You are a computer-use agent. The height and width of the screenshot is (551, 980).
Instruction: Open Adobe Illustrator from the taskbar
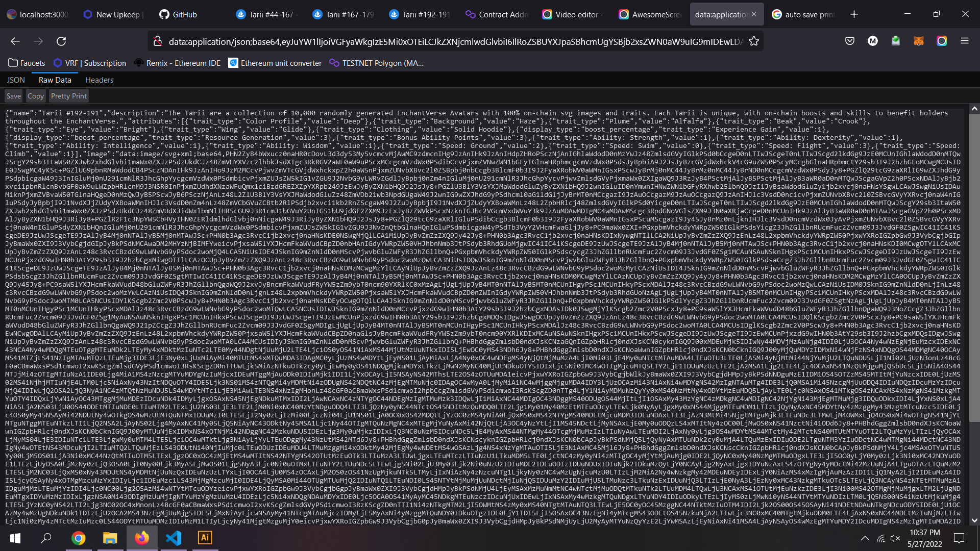205,538
